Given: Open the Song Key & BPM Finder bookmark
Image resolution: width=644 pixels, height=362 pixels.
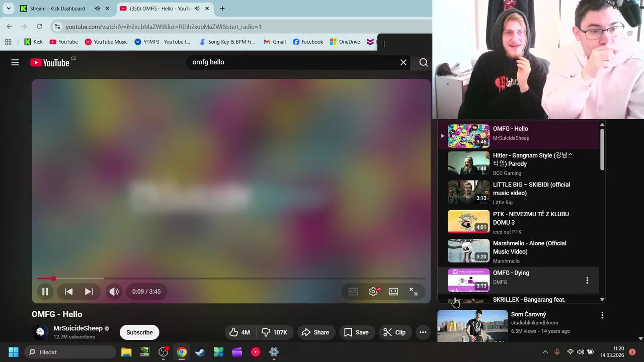Looking at the screenshot, I should pos(227,42).
